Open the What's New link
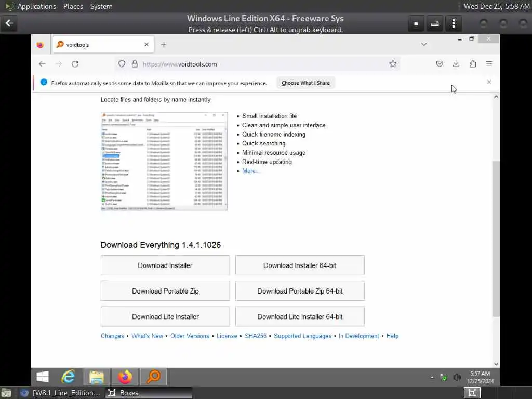 [147, 336]
